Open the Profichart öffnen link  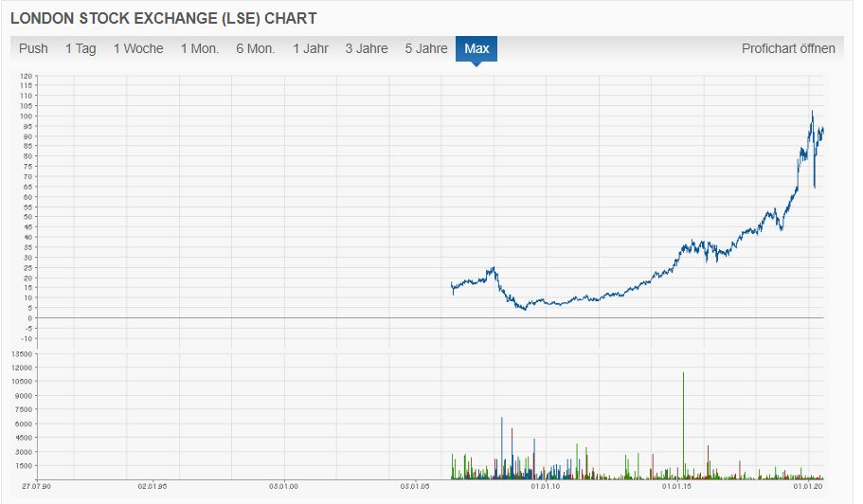coord(788,48)
